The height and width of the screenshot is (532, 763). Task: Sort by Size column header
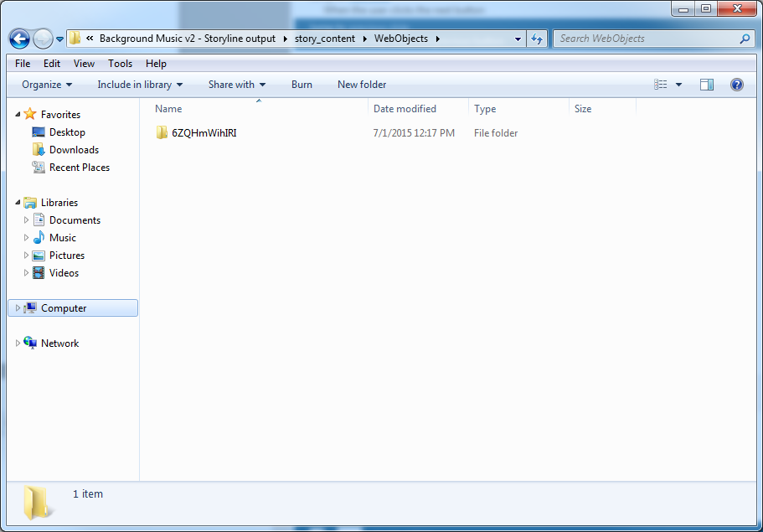pos(582,109)
